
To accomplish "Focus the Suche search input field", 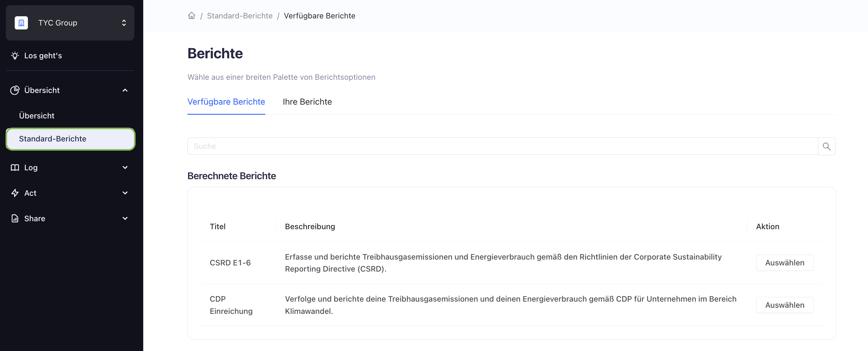I will coord(502,146).
